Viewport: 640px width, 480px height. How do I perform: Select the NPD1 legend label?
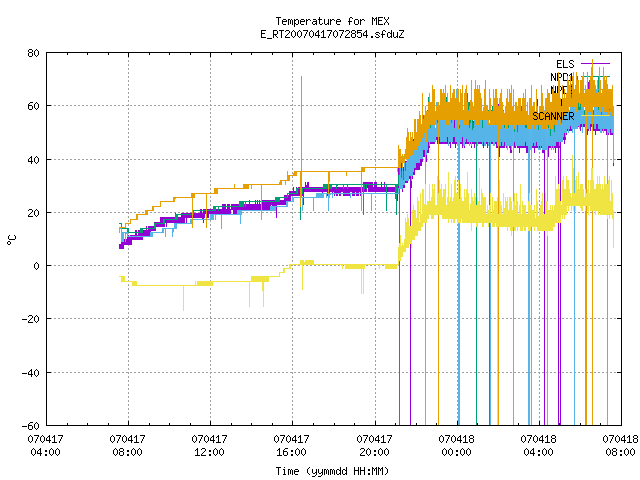point(562,77)
